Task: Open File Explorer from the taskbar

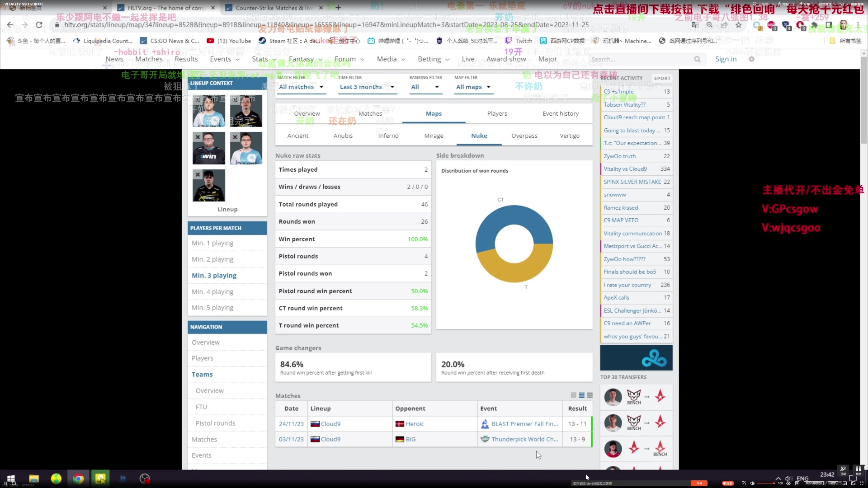Action: [x=34, y=479]
